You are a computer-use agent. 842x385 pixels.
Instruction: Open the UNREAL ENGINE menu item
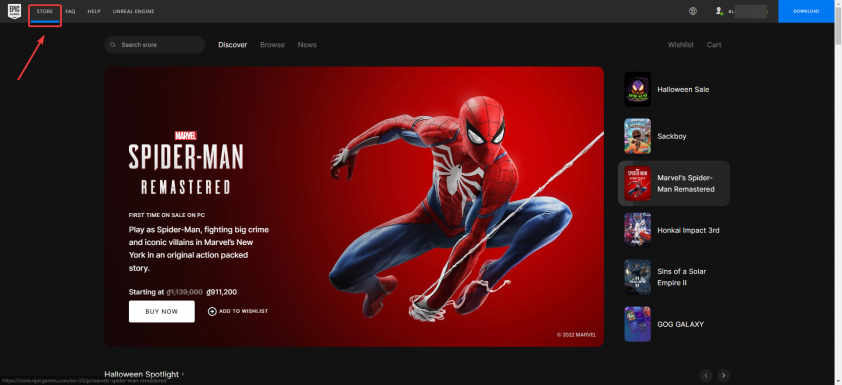click(133, 11)
